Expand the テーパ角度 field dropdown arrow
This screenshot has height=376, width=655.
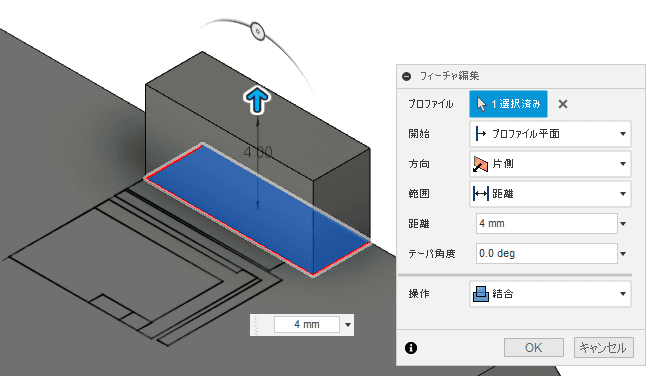[x=623, y=254]
